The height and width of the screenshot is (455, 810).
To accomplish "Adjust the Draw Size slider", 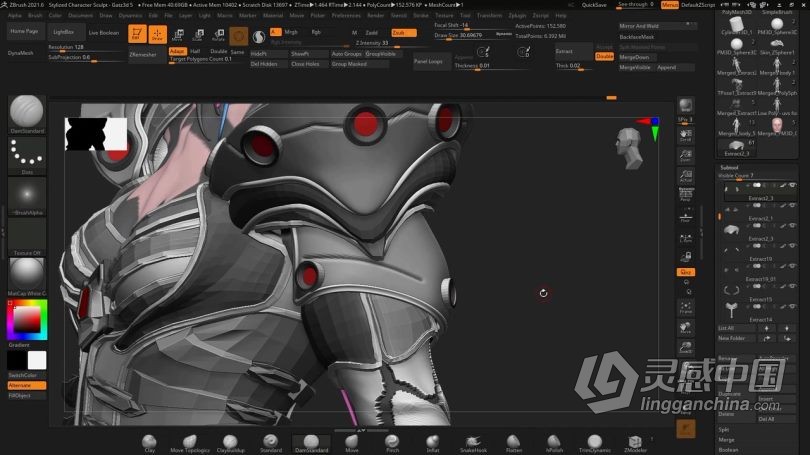I will (473, 36).
